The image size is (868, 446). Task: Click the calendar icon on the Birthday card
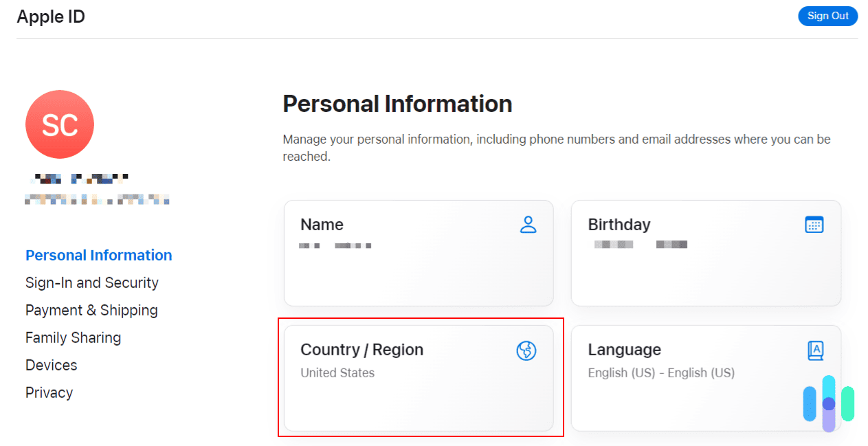click(x=814, y=225)
